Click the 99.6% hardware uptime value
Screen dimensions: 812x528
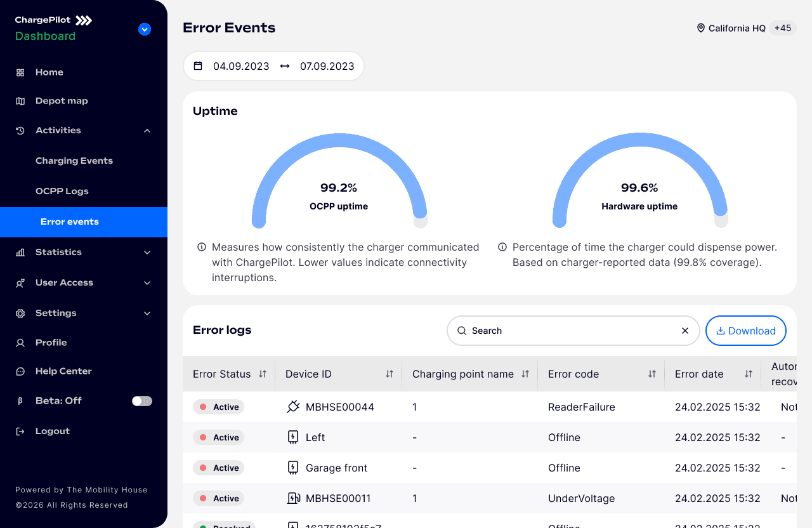[x=639, y=188]
